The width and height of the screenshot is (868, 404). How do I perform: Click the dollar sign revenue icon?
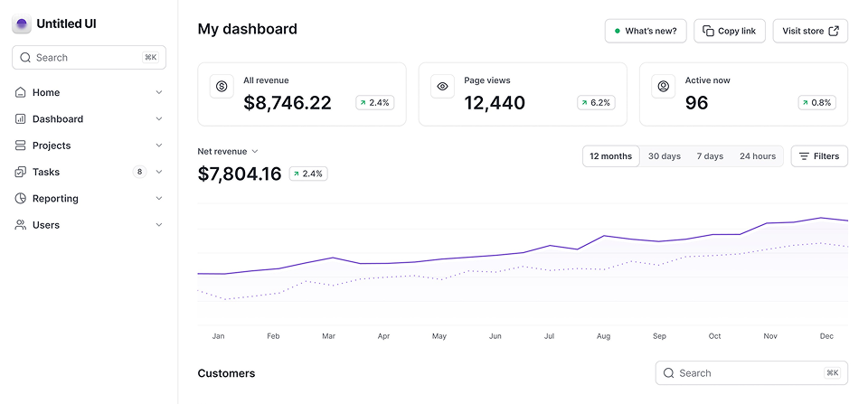click(222, 86)
